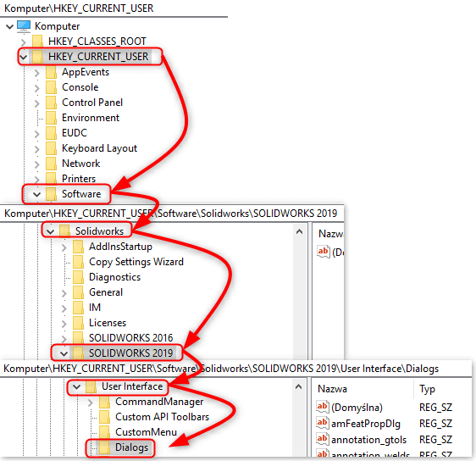The height and width of the screenshot is (461, 476).
Task: Select the annotation_gtols value name
Action: point(368,440)
